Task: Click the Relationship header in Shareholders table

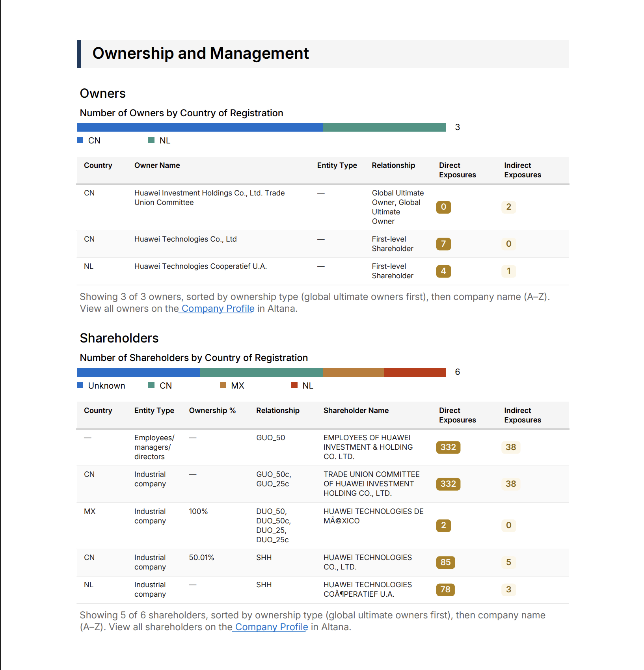Action: click(x=278, y=411)
